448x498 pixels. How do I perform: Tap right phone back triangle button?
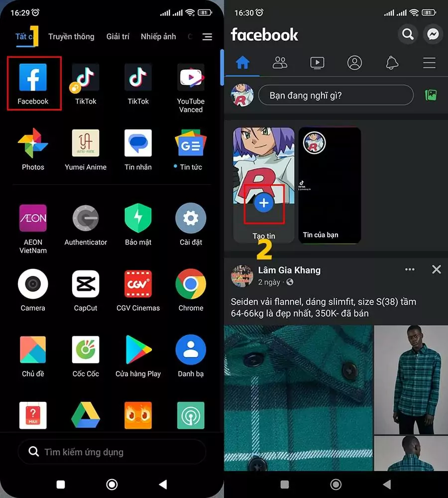click(386, 485)
